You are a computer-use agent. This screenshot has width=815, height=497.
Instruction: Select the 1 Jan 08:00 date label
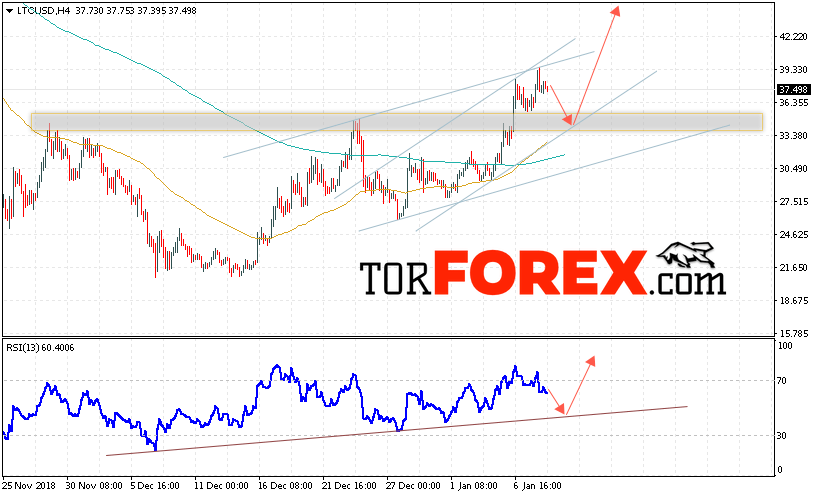click(474, 486)
